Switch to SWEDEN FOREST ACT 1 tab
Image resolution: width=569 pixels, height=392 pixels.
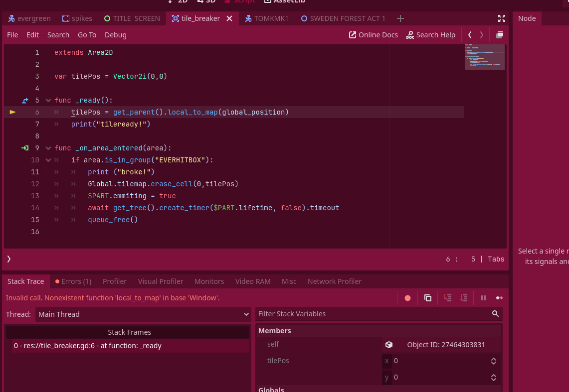pos(343,18)
